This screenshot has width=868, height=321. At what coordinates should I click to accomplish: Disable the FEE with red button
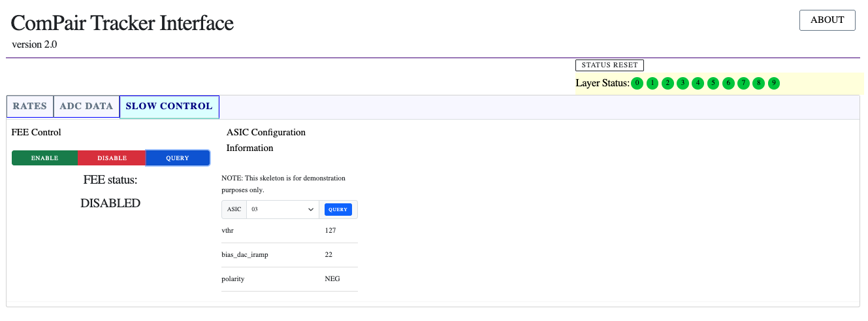[x=112, y=158]
